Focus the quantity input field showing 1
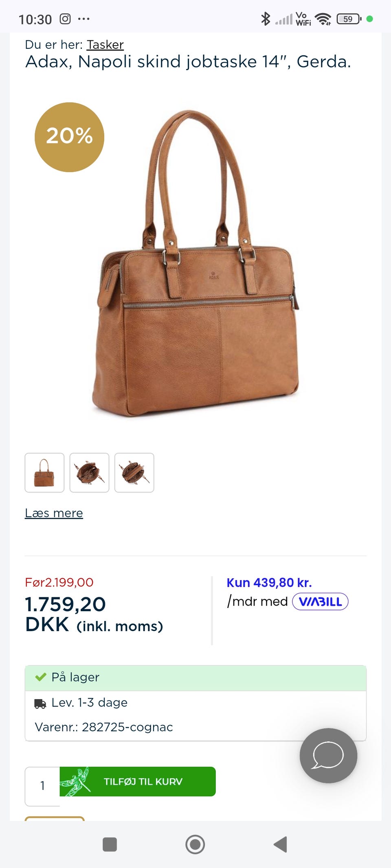The image size is (391, 868). [42, 786]
